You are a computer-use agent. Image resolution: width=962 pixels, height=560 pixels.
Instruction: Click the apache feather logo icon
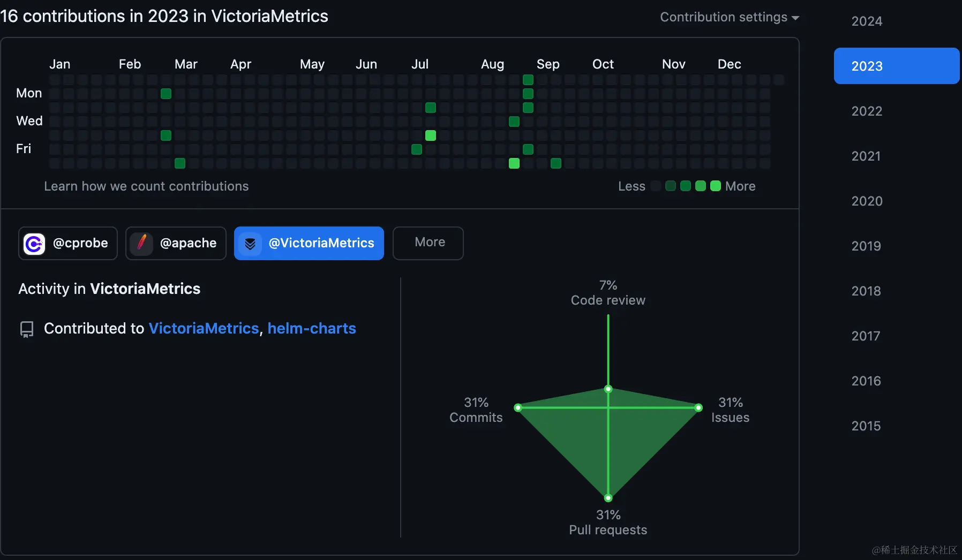(141, 244)
